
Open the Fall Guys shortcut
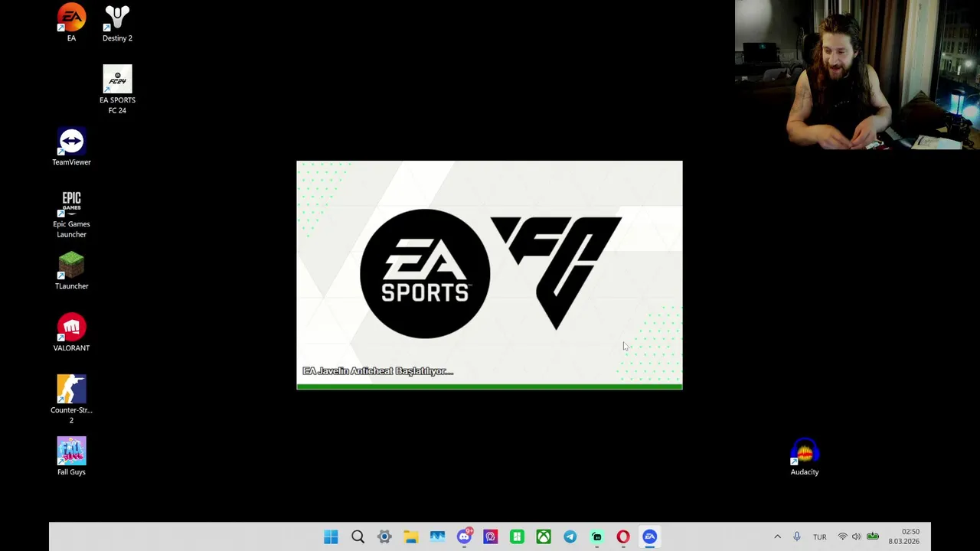pos(71,457)
